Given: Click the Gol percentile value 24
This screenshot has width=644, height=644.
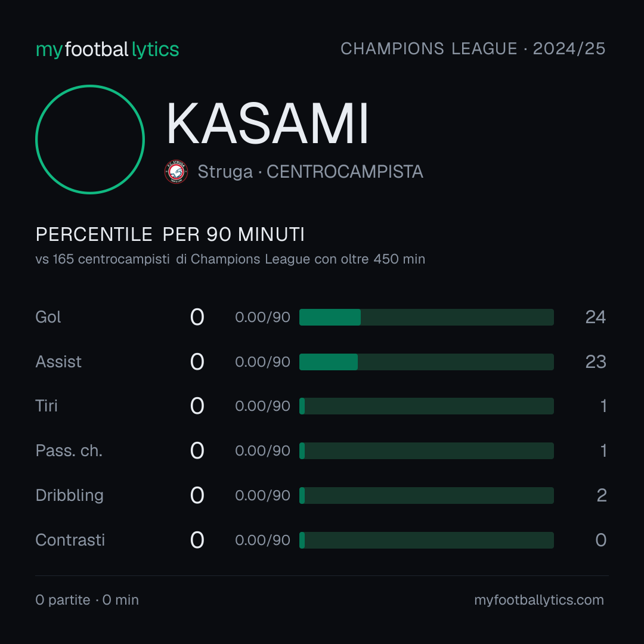Looking at the screenshot, I should [x=596, y=317].
